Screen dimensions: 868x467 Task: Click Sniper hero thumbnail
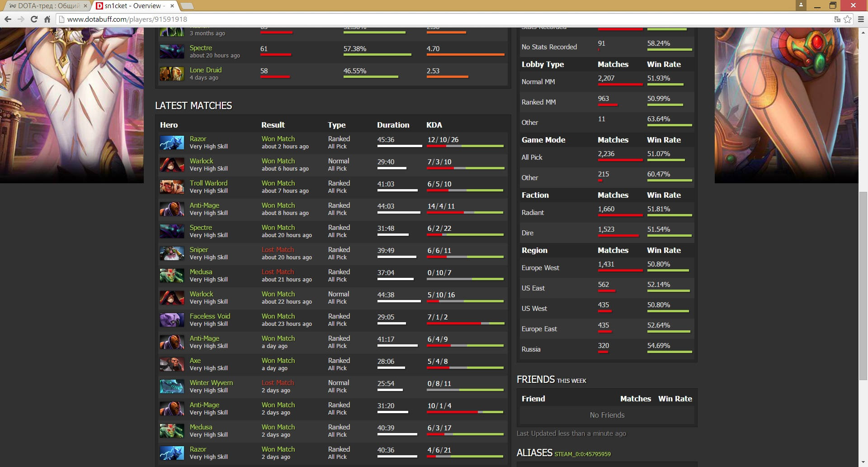[x=172, y=253]
